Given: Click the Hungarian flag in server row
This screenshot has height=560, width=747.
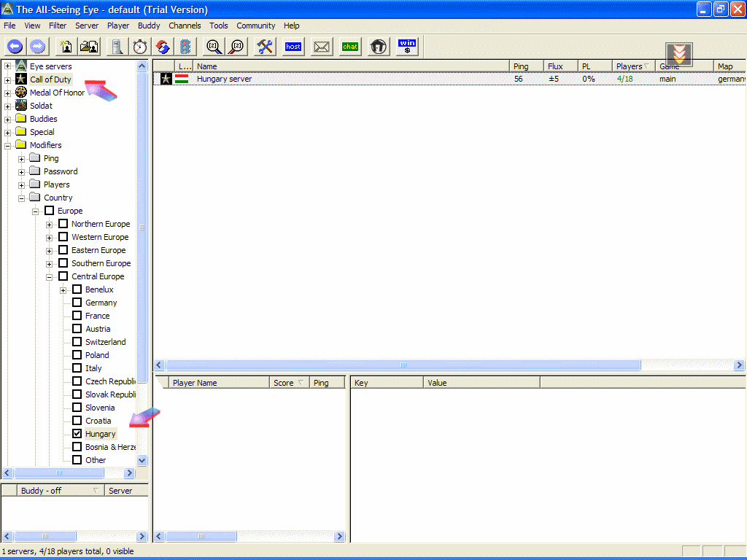Looking at the screenshot, I should coord(182,79).
